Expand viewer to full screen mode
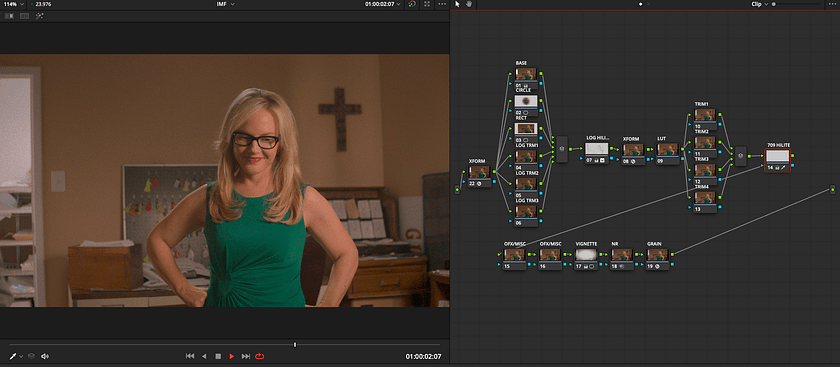This screenshot has height=367, width=840. 426,4
